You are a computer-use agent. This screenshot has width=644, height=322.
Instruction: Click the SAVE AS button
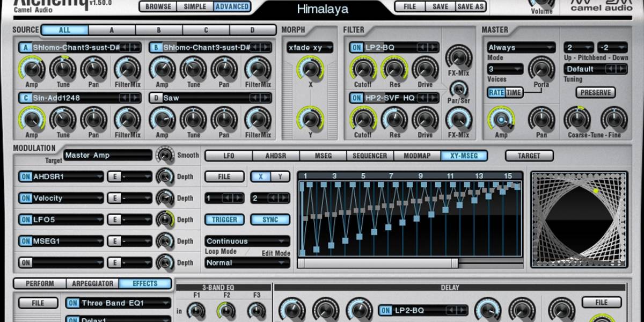[471, 6]
